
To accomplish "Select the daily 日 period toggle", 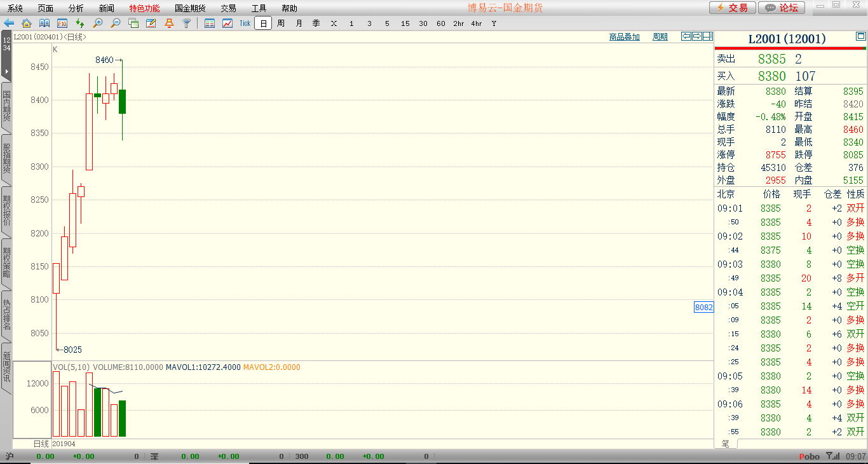I will pyautogui.click(x=263, y=24).
